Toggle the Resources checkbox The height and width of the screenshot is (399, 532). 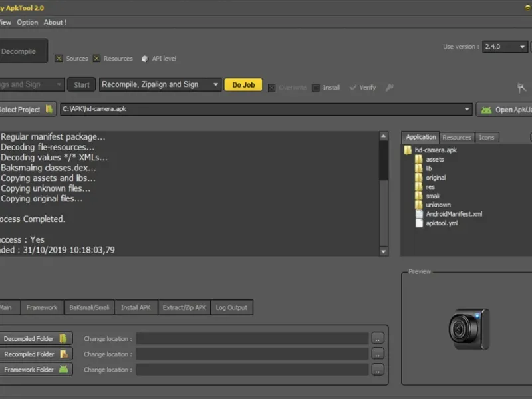pyautogui.click(x=97, y=59)
